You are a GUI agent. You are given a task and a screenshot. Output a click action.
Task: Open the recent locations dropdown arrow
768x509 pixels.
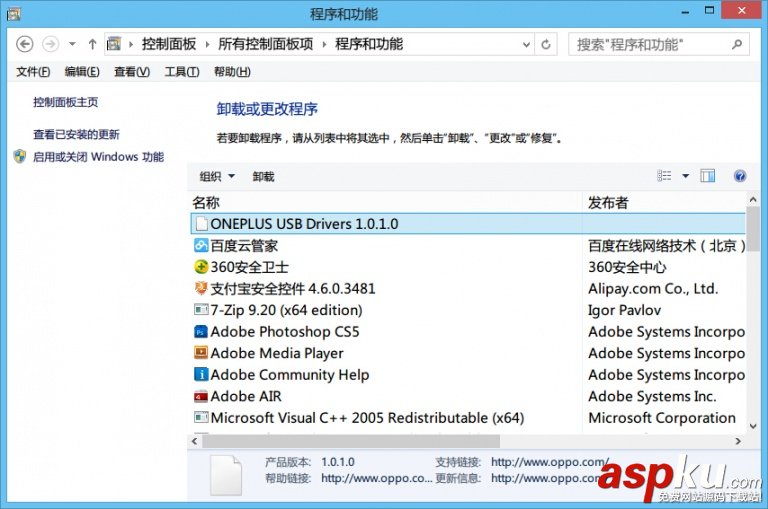point(72,44)
